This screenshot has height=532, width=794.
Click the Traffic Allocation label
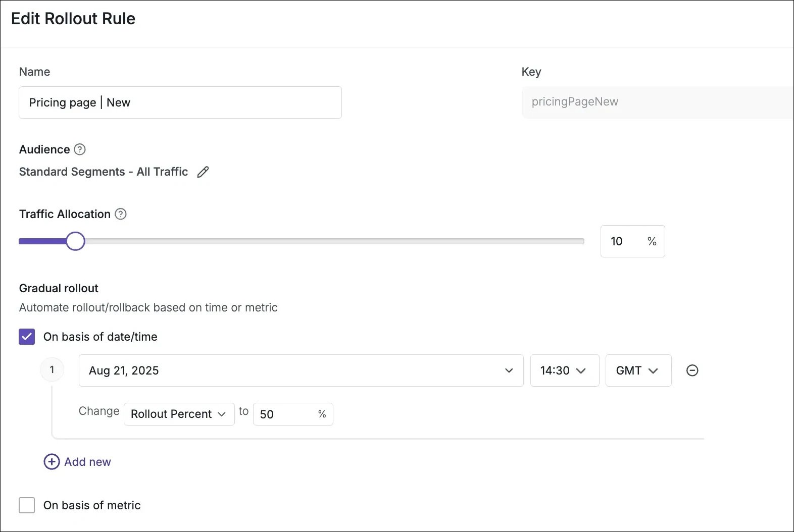point(65,214)
